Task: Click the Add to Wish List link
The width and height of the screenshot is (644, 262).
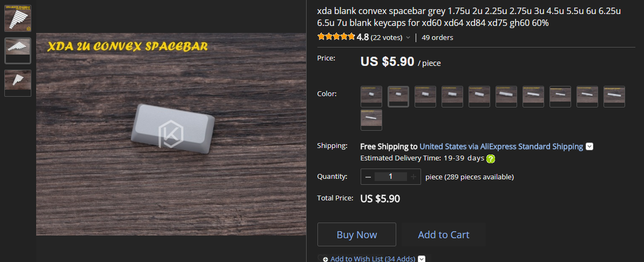Action: pos(372,259)
